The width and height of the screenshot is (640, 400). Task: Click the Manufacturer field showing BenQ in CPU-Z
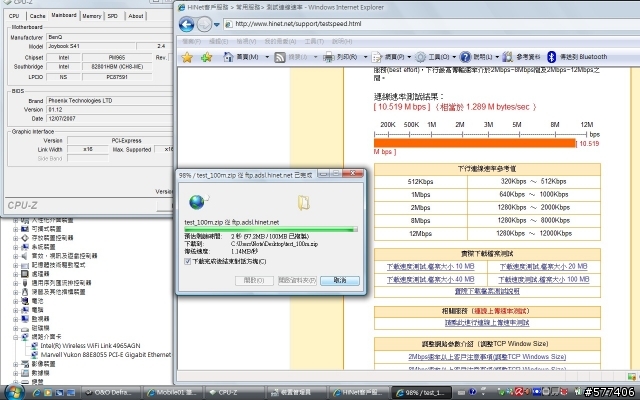[109, 37]
